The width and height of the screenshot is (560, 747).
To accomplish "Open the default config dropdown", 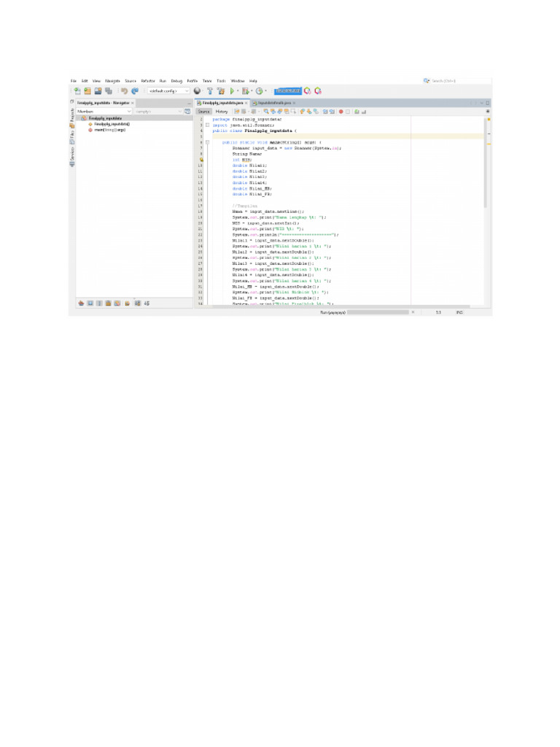I will pos(168,91).
